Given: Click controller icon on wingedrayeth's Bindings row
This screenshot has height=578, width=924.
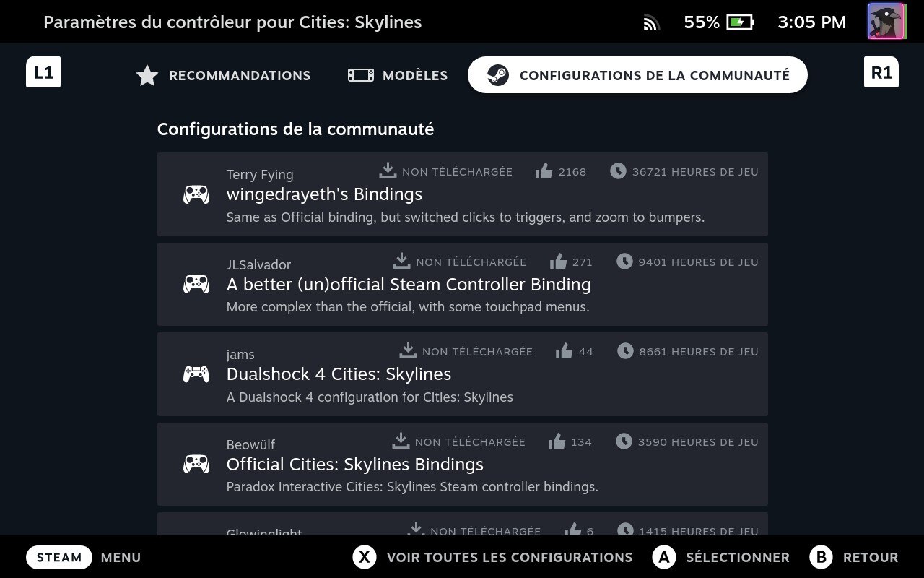Looking at the screenshot, I should (x=196, y=194).
